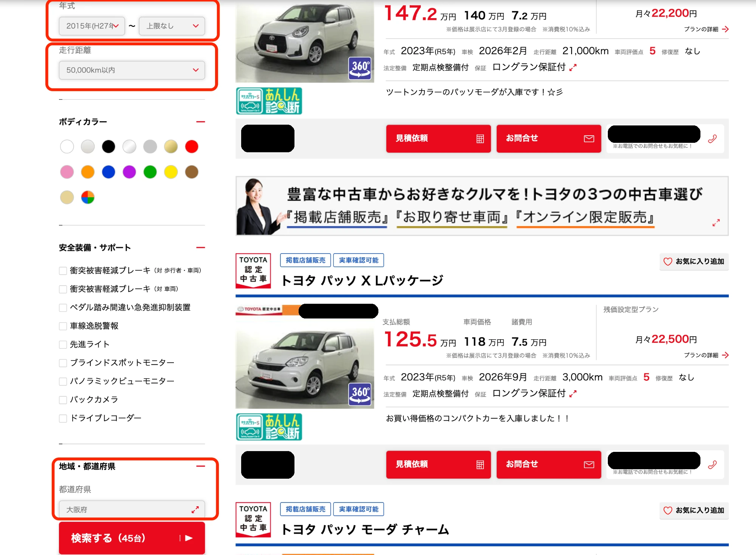756x555 pixels.
Task: Check ドライブレコーダー option
Action: click(x=63, y=418)
